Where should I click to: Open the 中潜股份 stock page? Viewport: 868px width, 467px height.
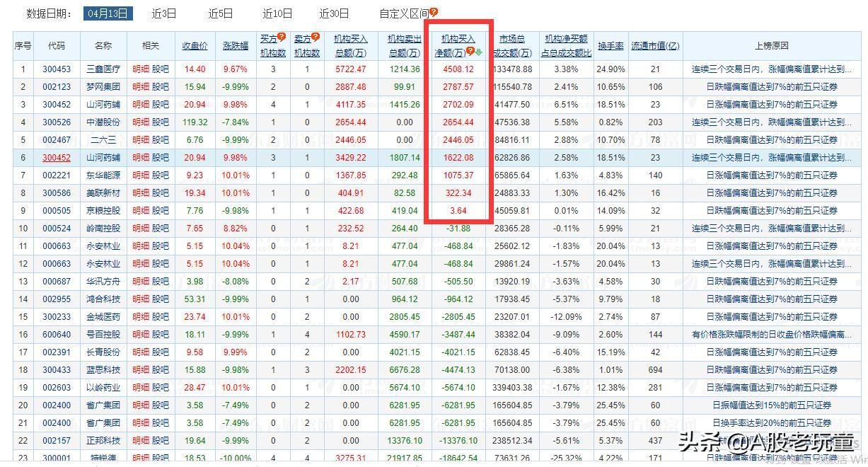(x=103, y=122)
